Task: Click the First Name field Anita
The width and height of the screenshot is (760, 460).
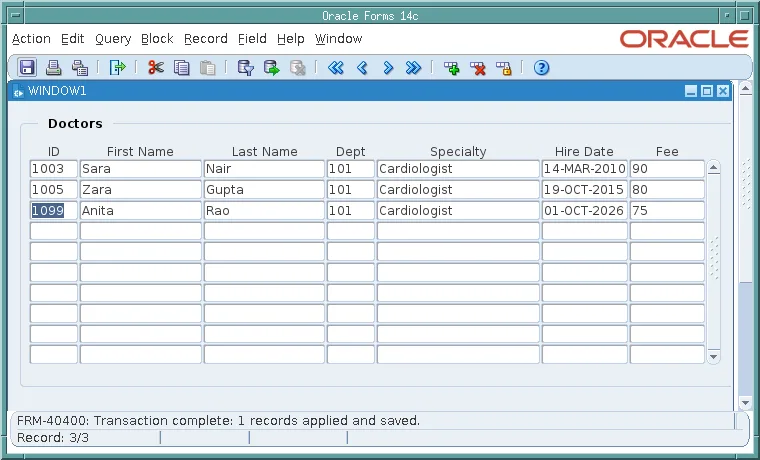Action: 141,211
